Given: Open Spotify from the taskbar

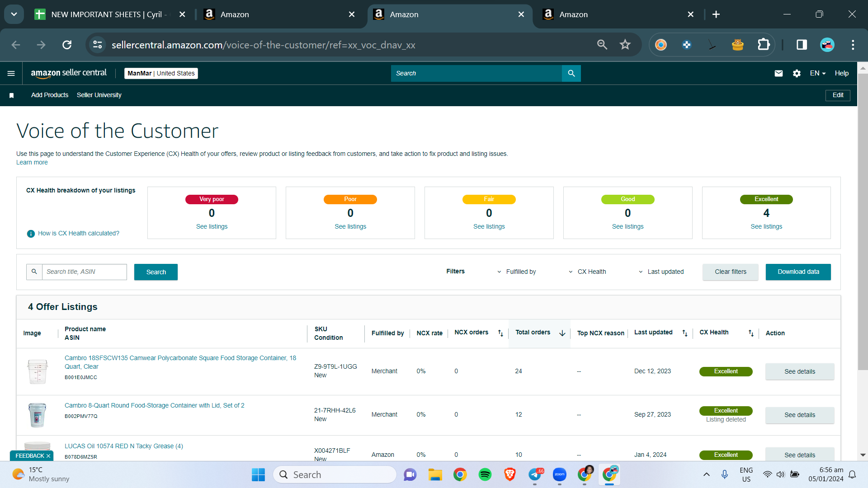Looking at the screenshot, I should click(485, 474).
